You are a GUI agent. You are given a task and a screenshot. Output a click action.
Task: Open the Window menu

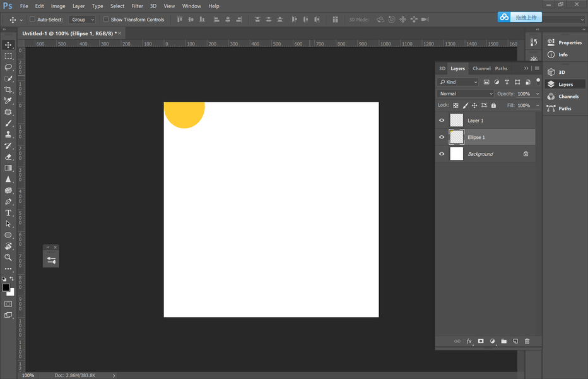pyautogui.click(x=192, y=6)
